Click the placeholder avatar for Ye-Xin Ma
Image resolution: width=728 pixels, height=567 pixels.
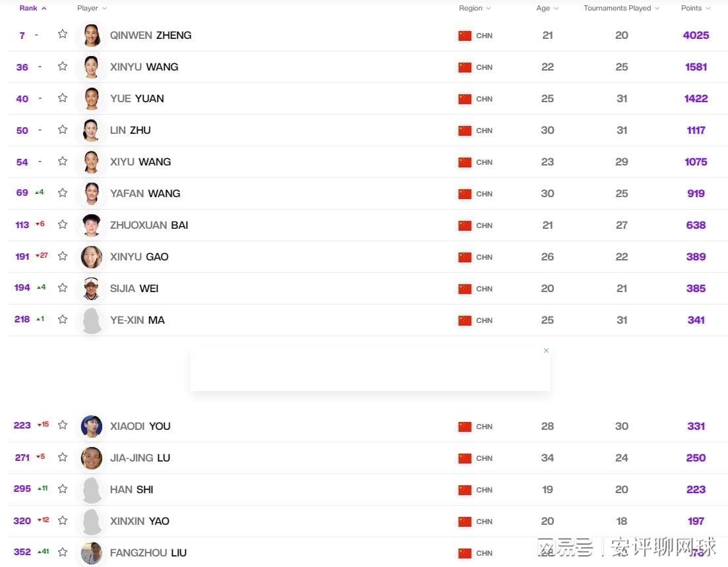[92, 320]
